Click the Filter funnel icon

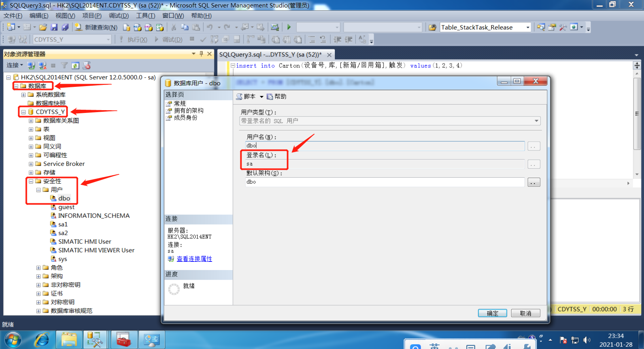[64, 65]
